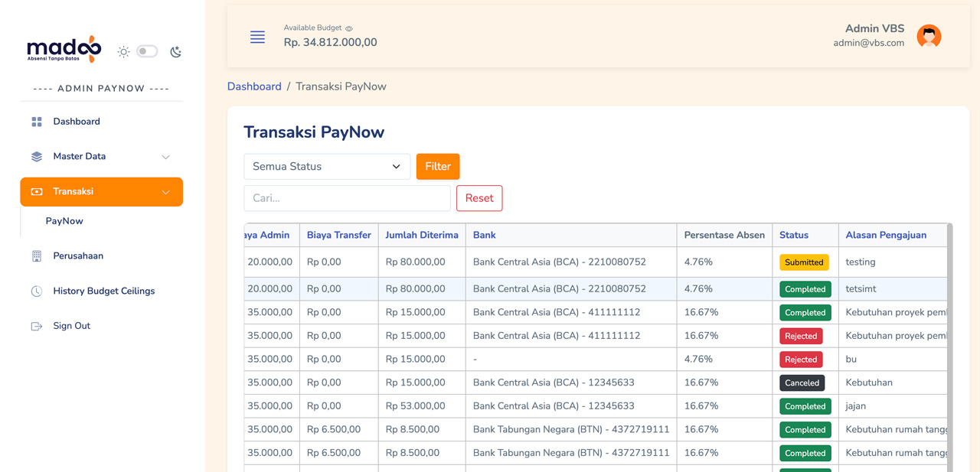
Task: Click the Perusahaan building icon
Action: [x=37, y=256]
